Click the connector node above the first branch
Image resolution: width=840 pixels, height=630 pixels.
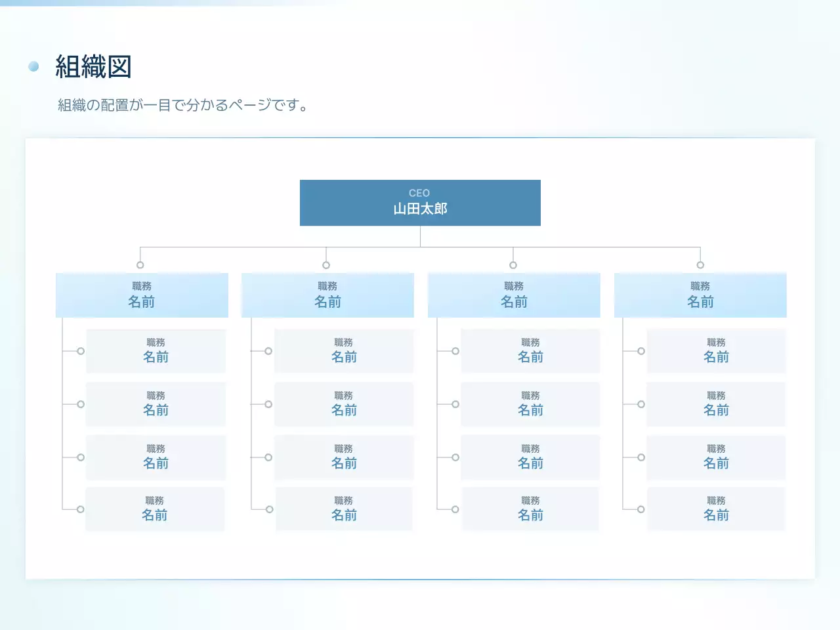tap(140, 264)
